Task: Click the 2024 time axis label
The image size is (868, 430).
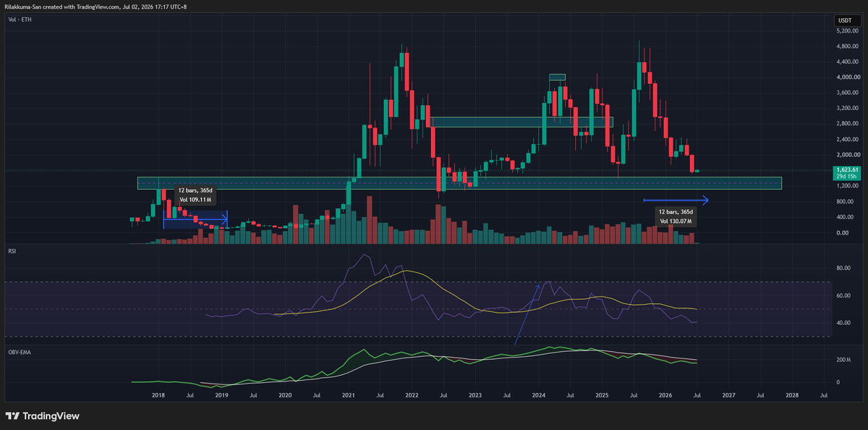Action: coord(538,396)
